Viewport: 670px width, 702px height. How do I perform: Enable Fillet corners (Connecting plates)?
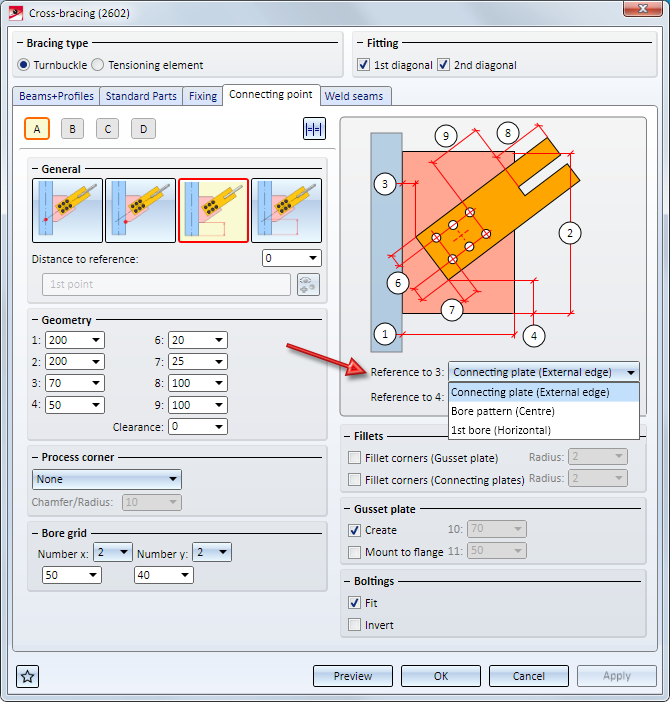click(x=354, y=479)
